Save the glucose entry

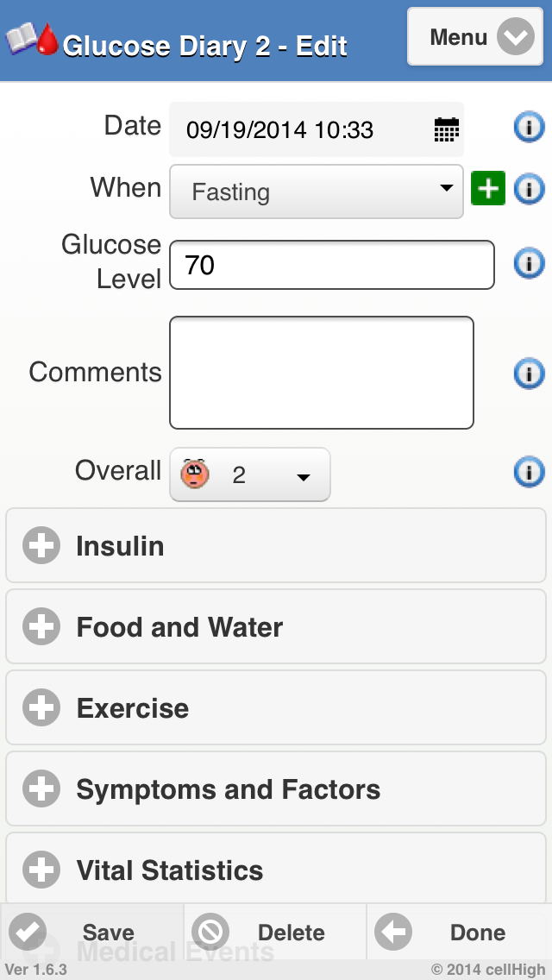coord(91,933)
